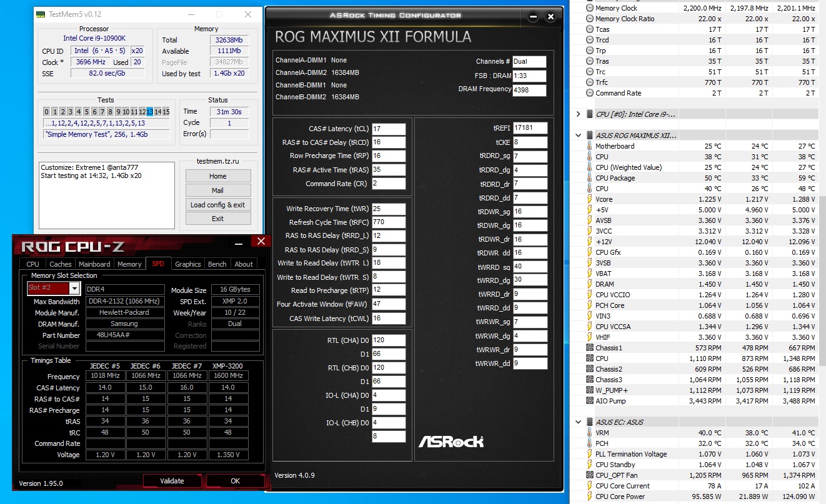Select the Motherboard temperature thermometer icon
Image resolution: width=826 pixels, height=504 pixels.
pos(590,146)
